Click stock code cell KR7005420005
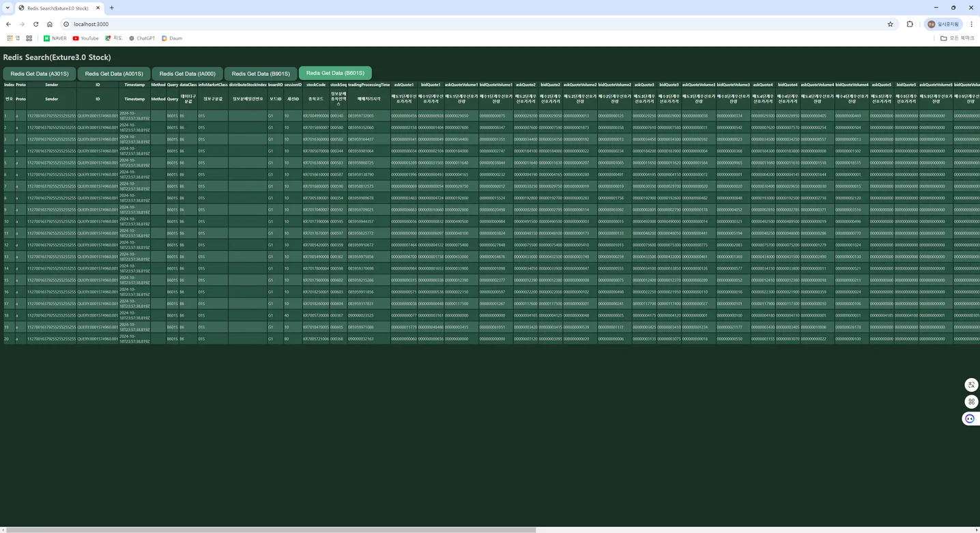Image resolution: width=980 pixels, height=533 pixels. coord(316,245)
